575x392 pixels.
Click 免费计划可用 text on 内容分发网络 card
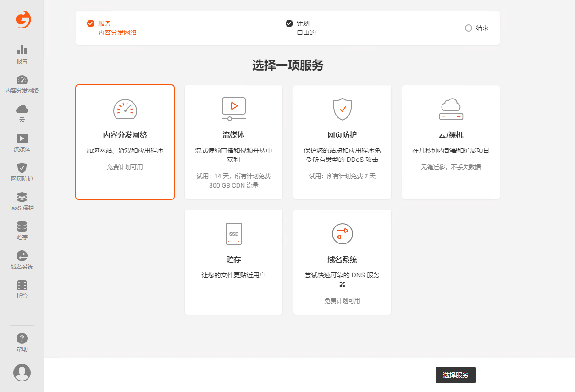coord(125,167)
